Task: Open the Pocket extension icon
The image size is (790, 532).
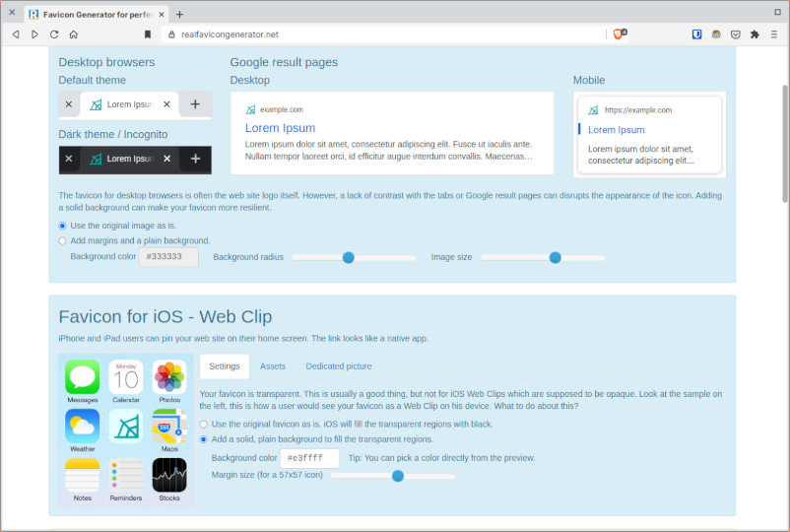Action: pos(736,34)
